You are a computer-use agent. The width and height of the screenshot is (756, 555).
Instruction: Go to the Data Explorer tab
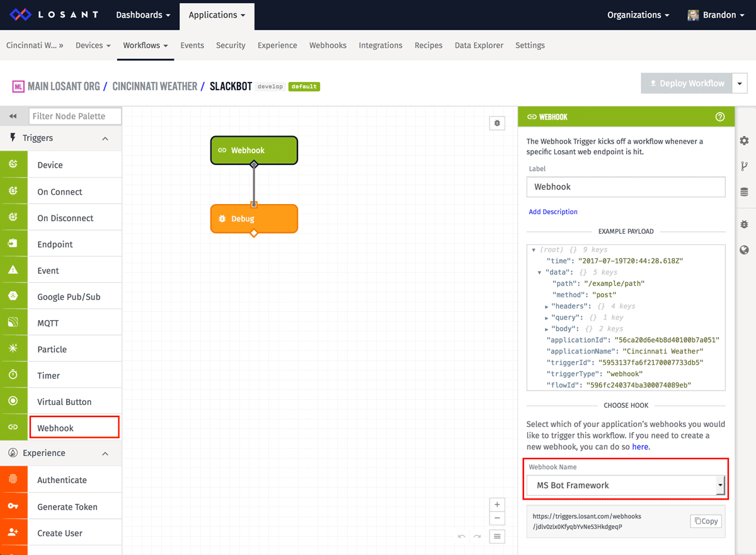point(479,45)
